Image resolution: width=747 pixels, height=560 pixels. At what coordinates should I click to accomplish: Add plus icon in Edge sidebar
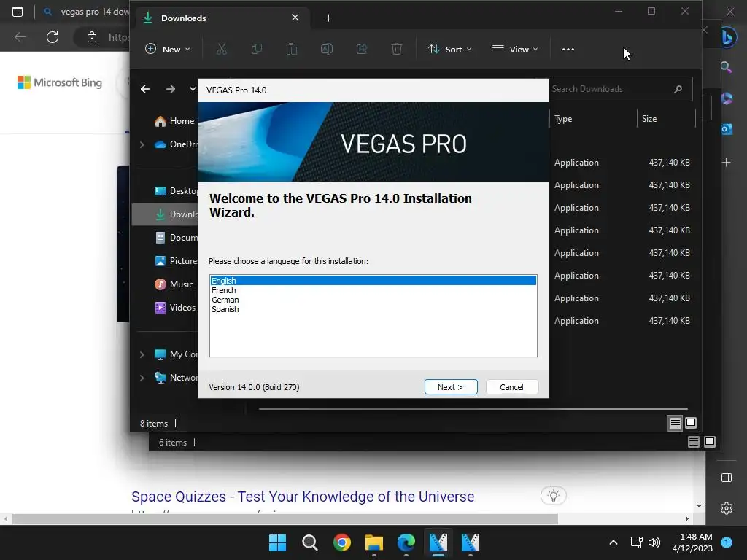pos(727,163)
